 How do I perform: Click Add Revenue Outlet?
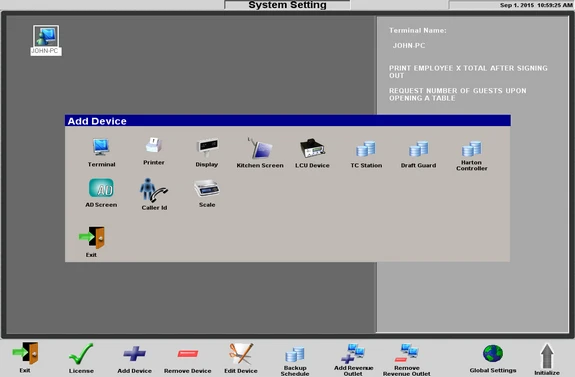353,360
